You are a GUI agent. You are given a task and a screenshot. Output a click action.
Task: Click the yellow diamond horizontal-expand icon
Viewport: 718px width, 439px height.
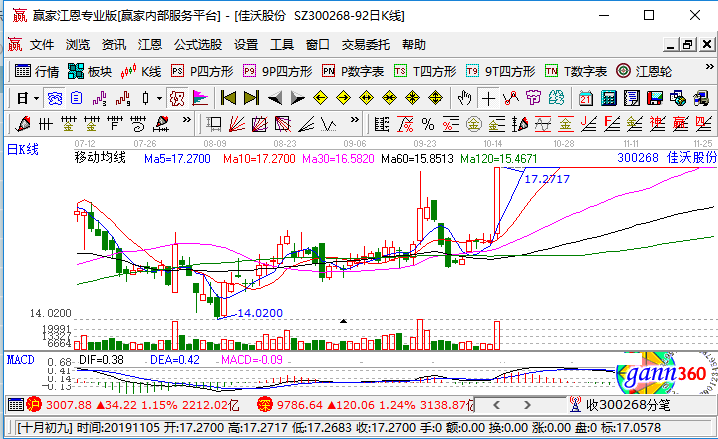coord(366,98)
